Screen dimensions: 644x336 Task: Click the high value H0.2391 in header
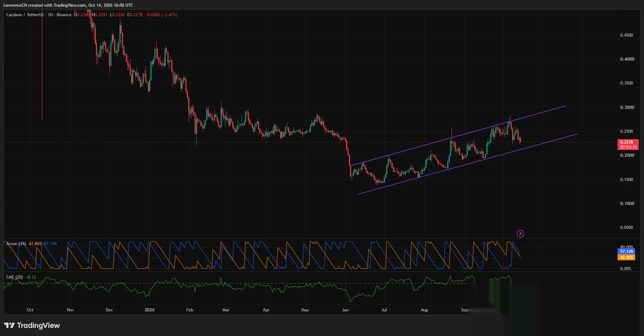(100, 15)
